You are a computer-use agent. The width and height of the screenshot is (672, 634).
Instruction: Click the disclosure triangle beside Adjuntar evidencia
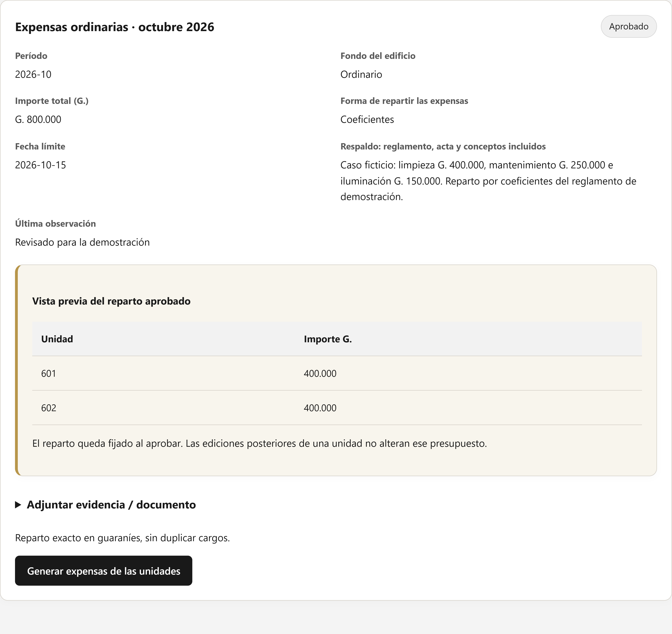pyautogui.click(x=18, y=505)
